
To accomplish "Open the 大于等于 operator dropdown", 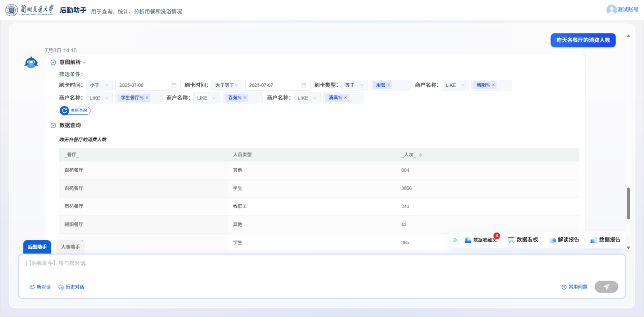I will pyautogui.click(x=227, y=85).
